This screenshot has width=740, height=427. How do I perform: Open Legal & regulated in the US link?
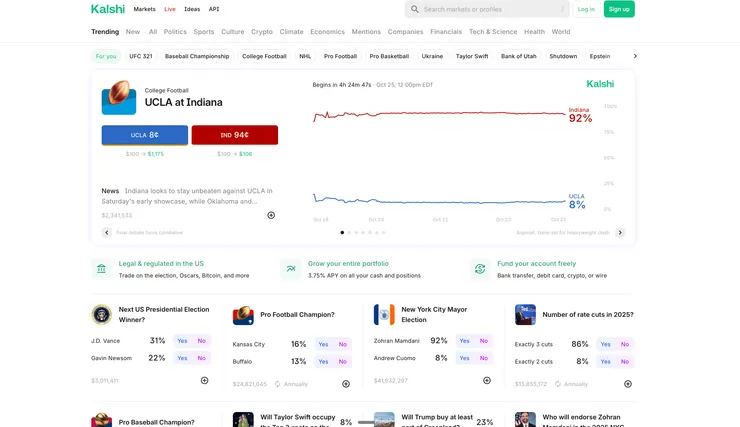[x=161, y=264]
